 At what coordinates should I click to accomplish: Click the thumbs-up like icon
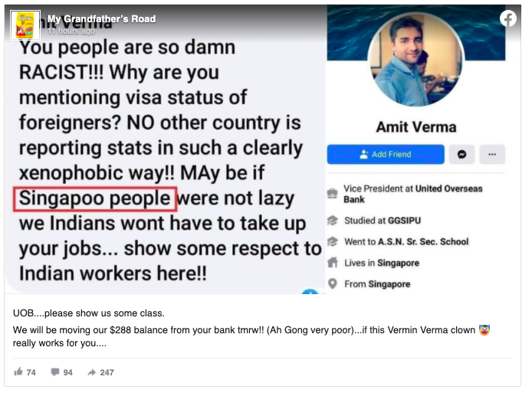[18, 372]
